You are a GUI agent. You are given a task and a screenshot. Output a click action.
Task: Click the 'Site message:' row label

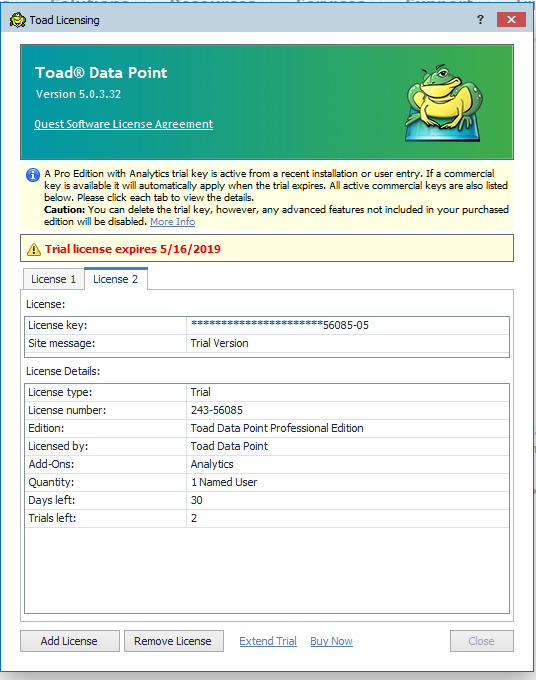pyautogui.click(x=62, y=343)
